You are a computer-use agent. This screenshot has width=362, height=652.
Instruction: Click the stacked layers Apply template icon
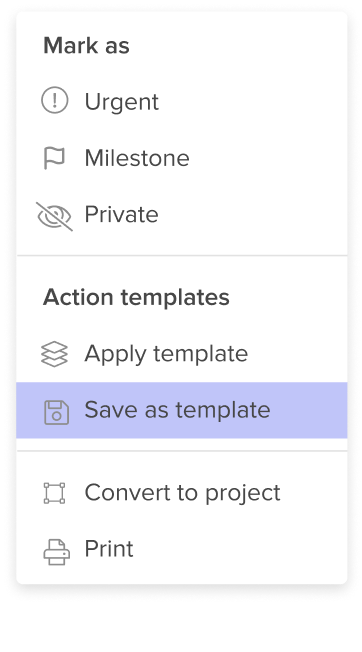(x=54, y=354)
